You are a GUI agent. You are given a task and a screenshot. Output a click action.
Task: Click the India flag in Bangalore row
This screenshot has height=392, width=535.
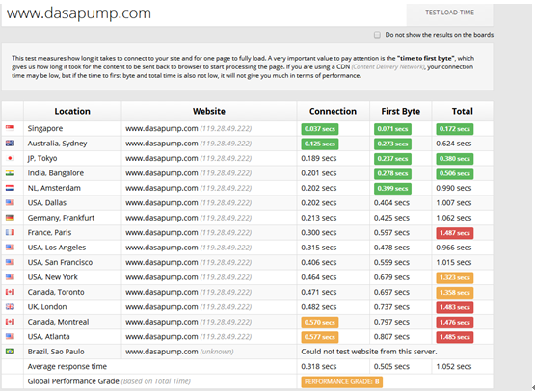11,172
